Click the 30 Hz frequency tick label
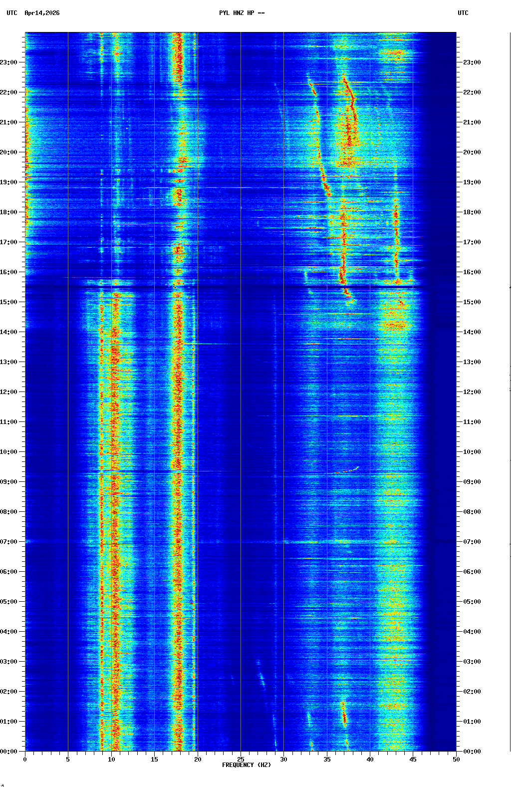This screenshot has height=791, width=532. 283,760
